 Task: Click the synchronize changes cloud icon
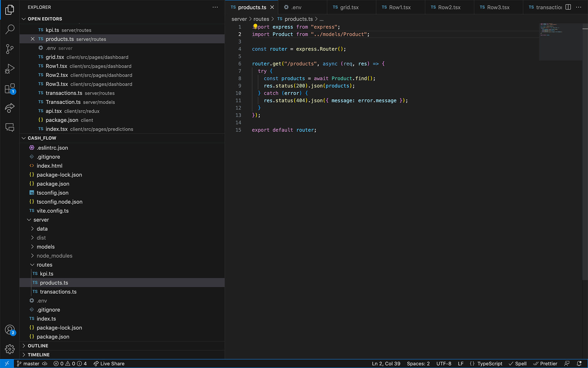[x=45, y=363]
